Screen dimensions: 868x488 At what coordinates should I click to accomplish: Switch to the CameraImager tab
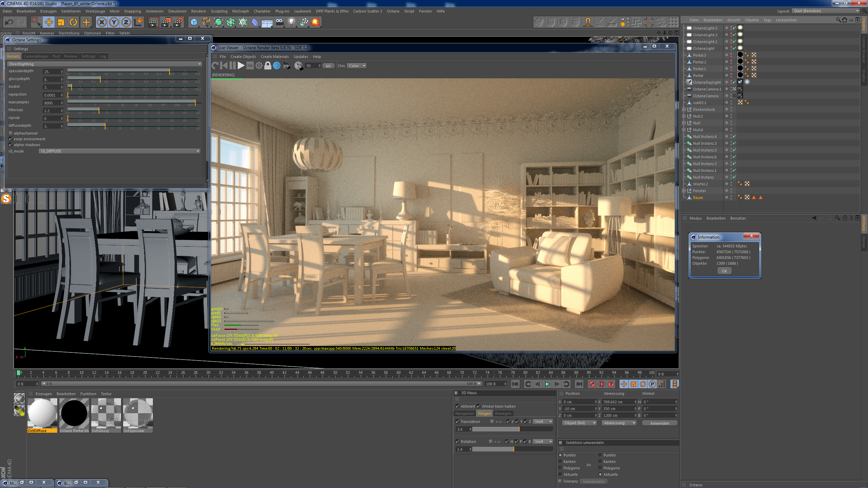[x=36, y=56]
